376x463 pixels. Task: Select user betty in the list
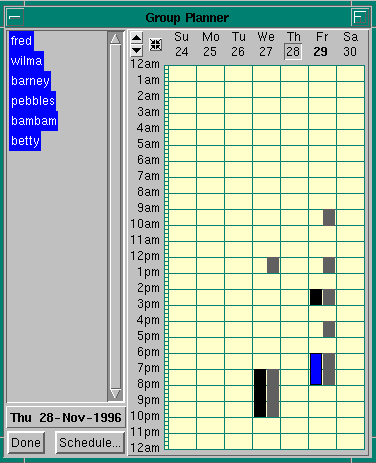pyautogui.click(x=25, y=141)
